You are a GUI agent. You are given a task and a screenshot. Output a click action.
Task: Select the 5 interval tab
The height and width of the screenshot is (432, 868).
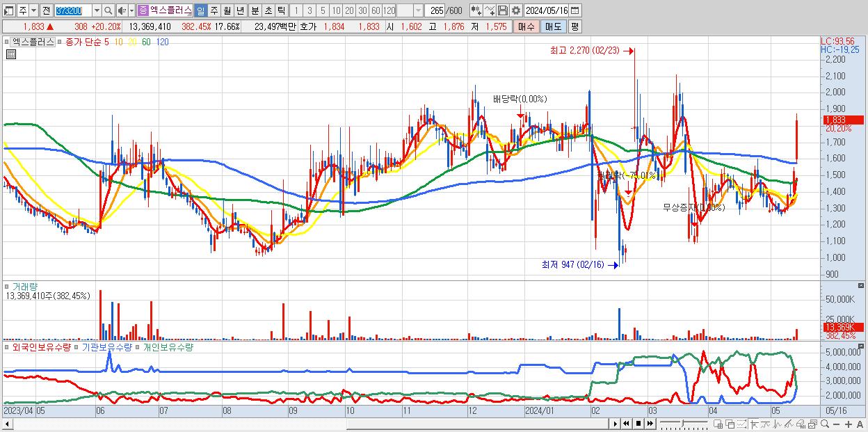(x=323, y=10)
